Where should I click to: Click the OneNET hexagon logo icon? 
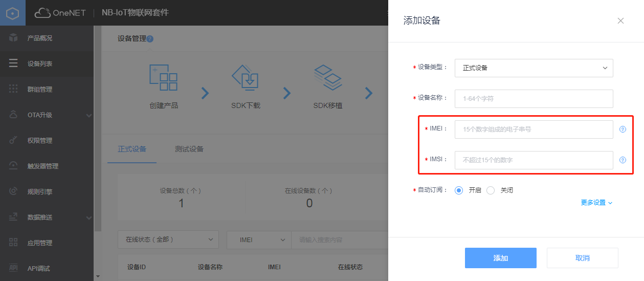tap(12, 13)
